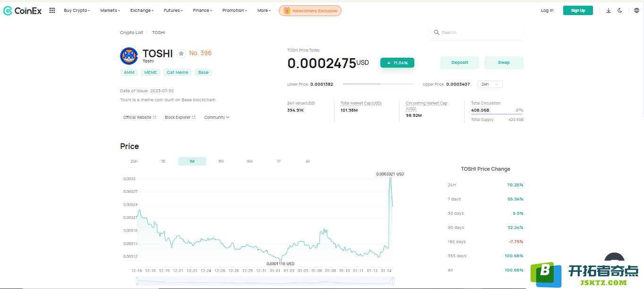Select the 7D chart tab

tap(163, 161)
